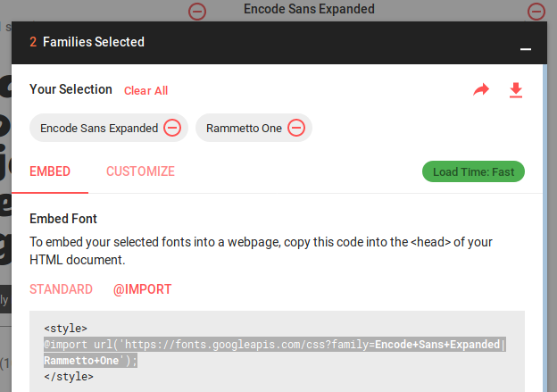Click the closing </style> tag text
This screenshot has width=557, height=392.
point(69,376)
